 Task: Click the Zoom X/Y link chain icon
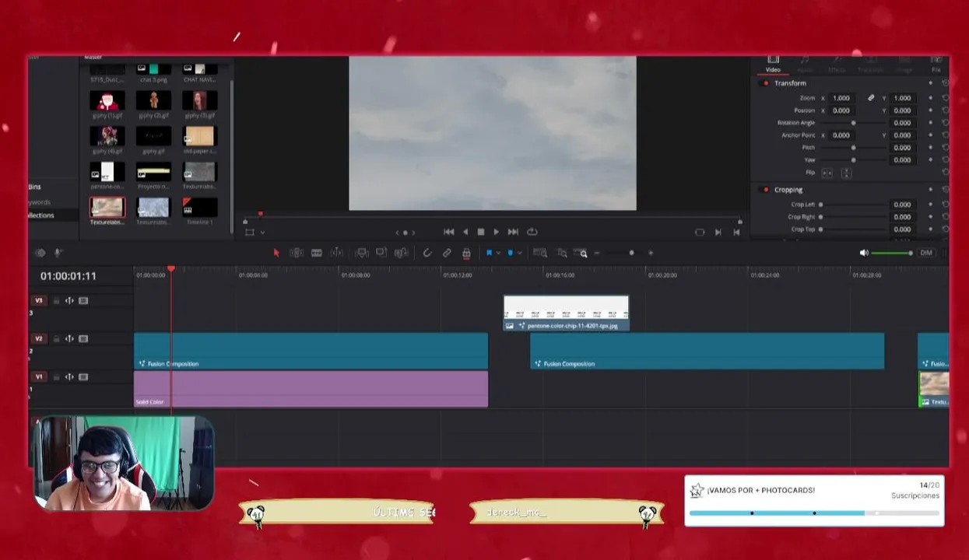871,98
